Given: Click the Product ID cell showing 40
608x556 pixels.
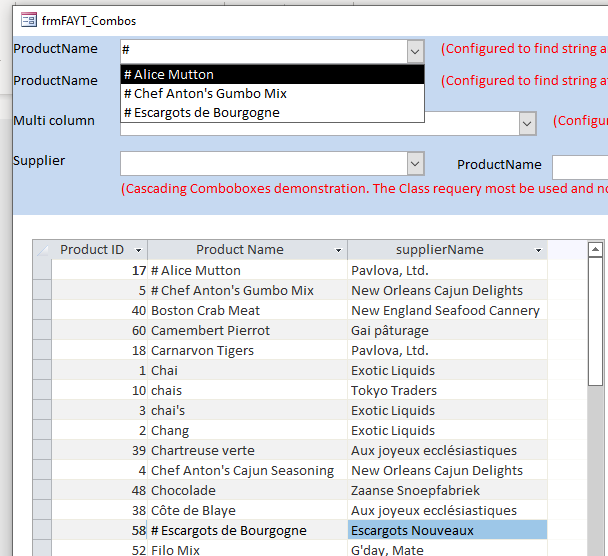Looking at the screenshot, I should (x=99, y=310).
